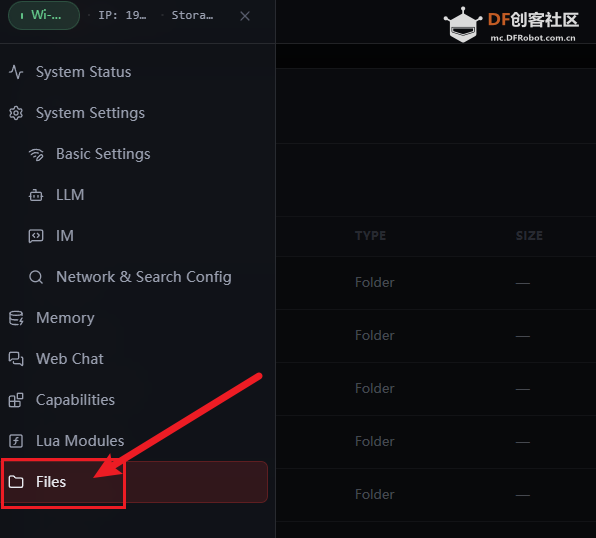This screenshot has height=538, width=596.
Task: Click the System Settings gear icon
Action: 16,113
